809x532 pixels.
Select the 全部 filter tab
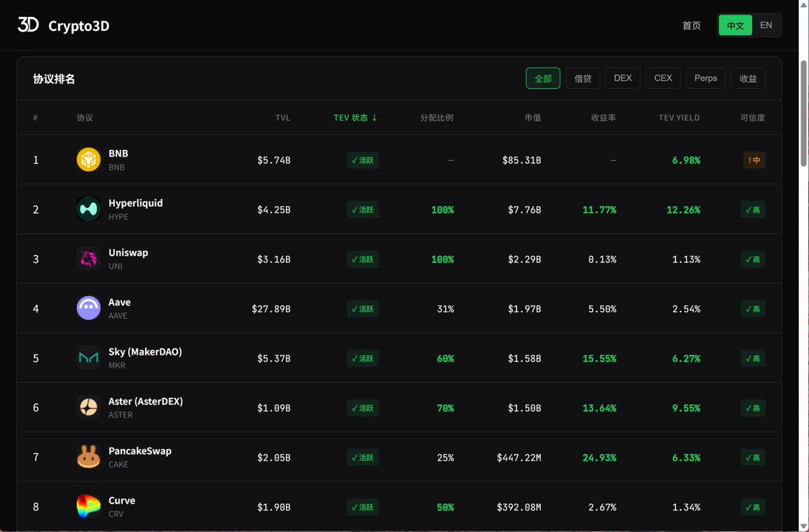pos(543,78)
